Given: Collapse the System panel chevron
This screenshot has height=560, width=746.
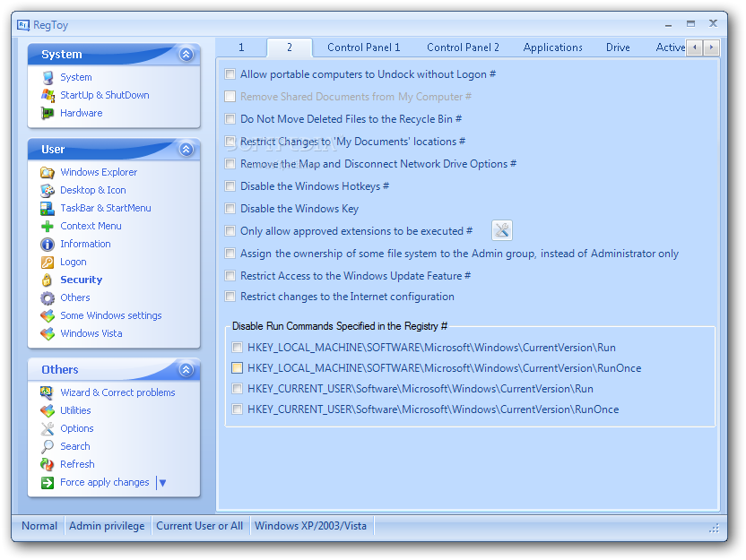Looking at the screenshot, I should [x=186, y=54].
